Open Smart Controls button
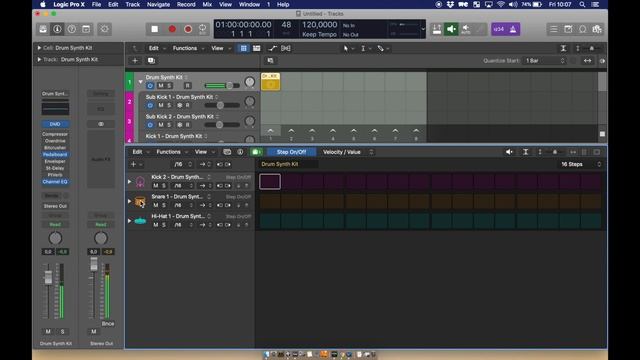This screenshot has height=360, width=640. coord(105,29)
